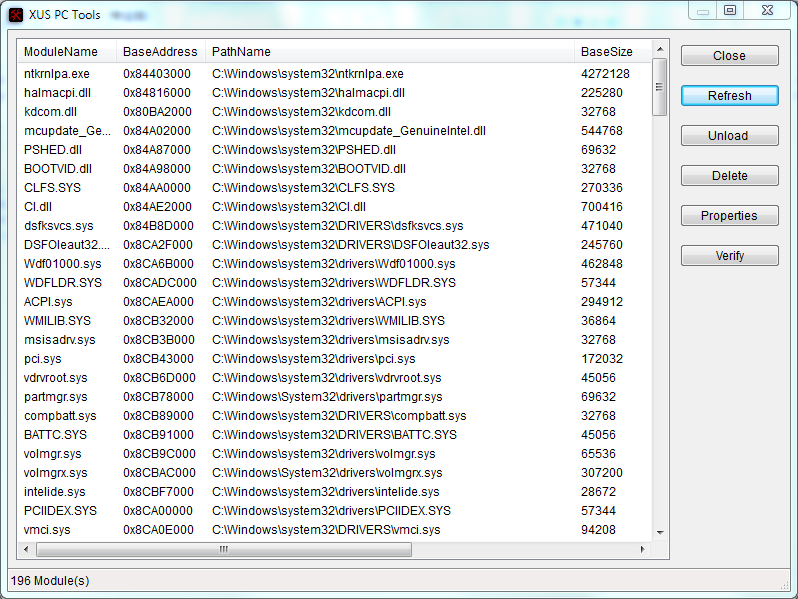Close window with title bar X
The image size is (798, 599).
(767, 11)
